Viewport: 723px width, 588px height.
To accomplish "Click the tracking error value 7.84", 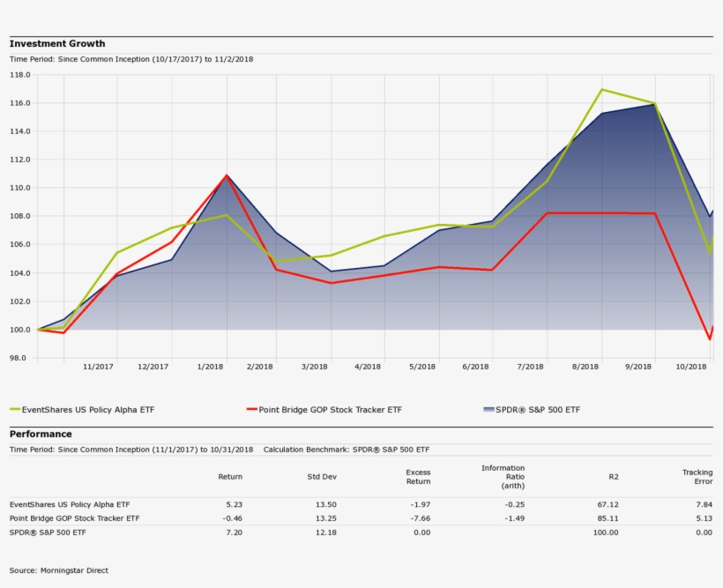I will (x=704, y=504).
